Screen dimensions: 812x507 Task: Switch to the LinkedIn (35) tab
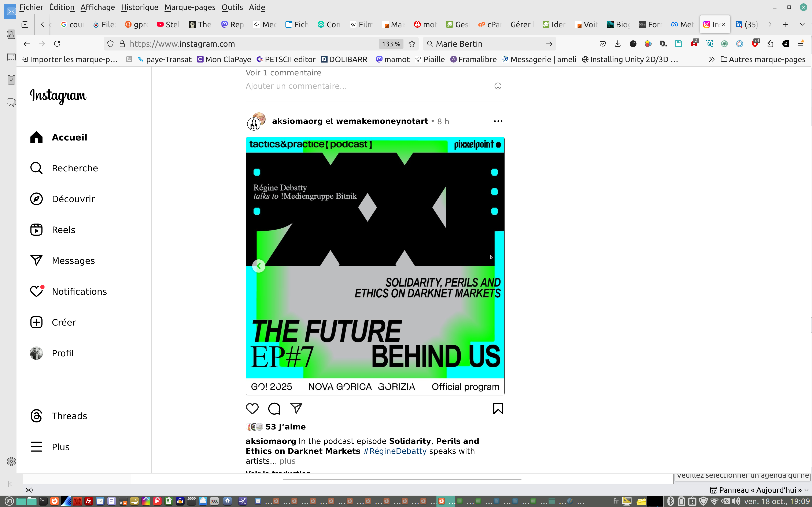click(x=747, y=25)
